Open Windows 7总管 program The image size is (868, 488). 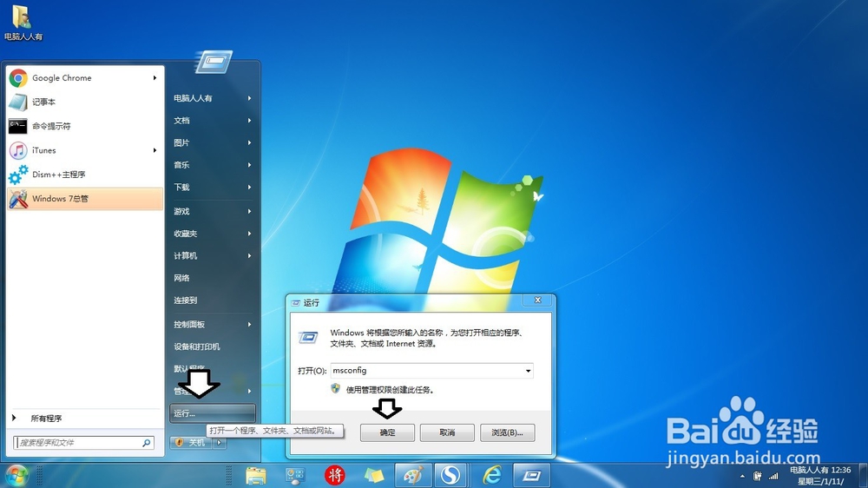coord(85,198)
